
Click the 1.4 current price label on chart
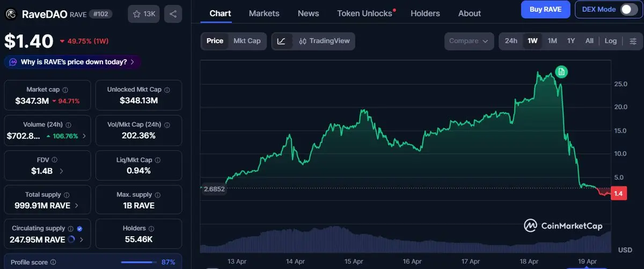coord(618,194)
